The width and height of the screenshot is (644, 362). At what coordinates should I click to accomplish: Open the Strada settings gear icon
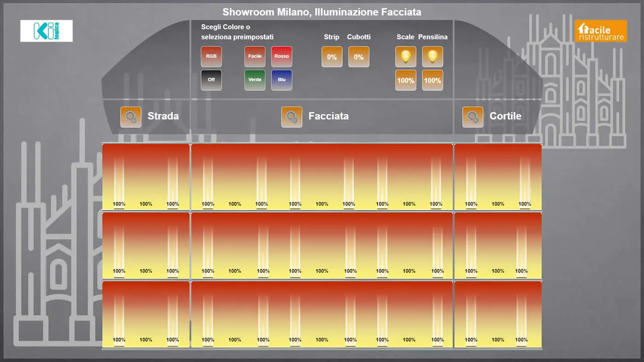(131, 117)
